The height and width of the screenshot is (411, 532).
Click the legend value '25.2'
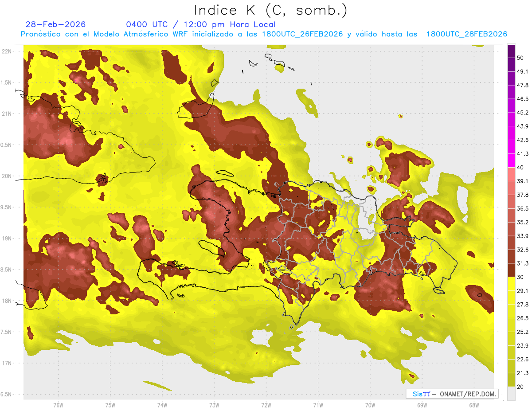[x=523, y=332]
